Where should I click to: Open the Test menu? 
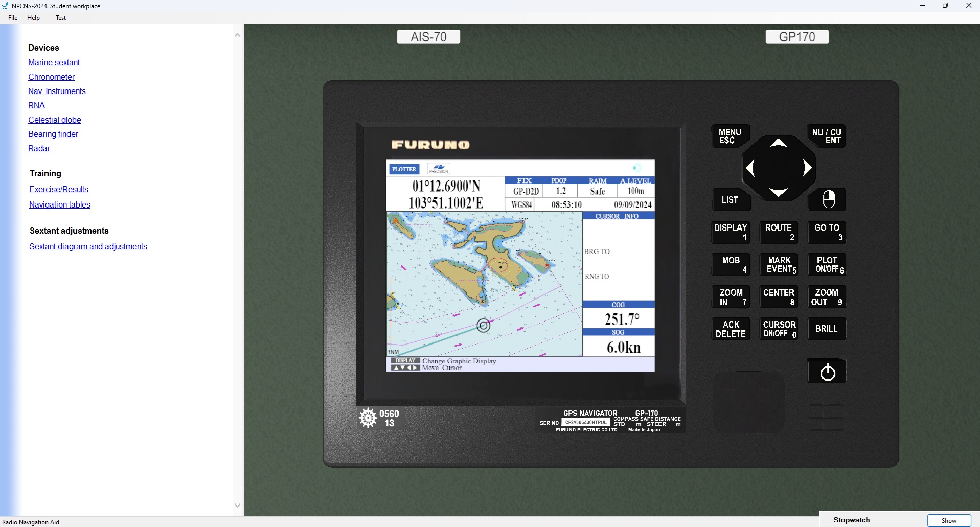(x=61, y=18)
